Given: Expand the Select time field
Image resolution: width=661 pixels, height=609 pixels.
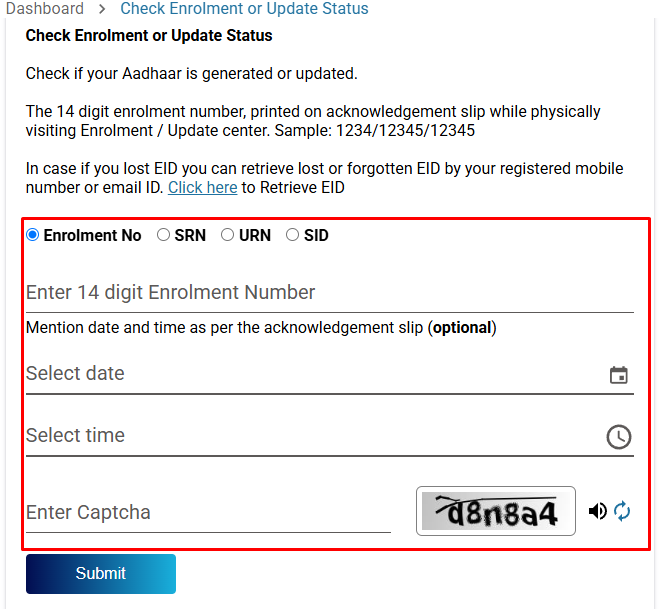Looking at the screenshot, I should 310,436.
